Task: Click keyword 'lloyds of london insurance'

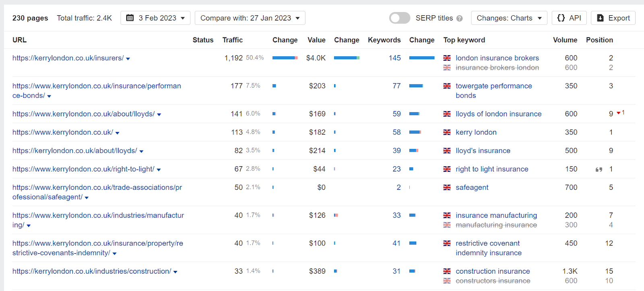Action: (x=498, y=114)
